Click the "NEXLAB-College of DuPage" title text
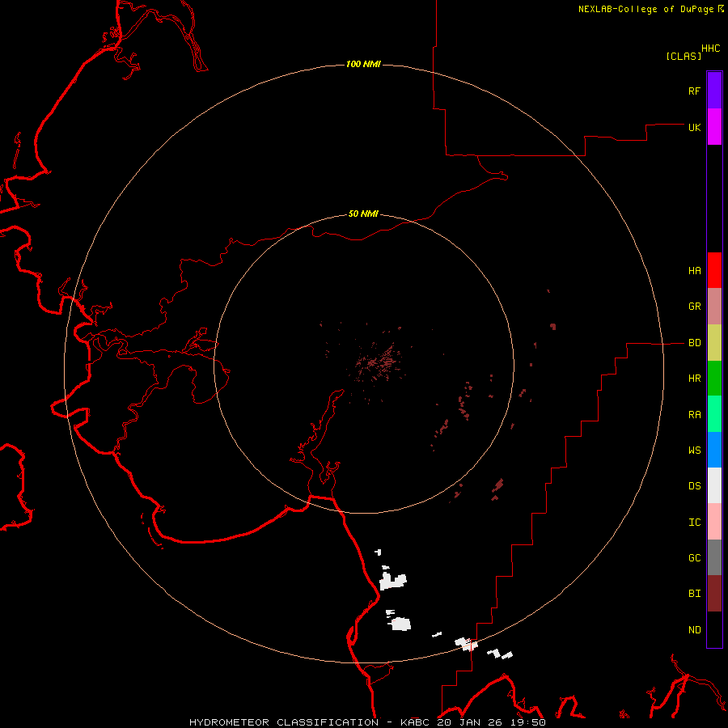728x728 pixels. pyautogui.click(x=645, y=9)
